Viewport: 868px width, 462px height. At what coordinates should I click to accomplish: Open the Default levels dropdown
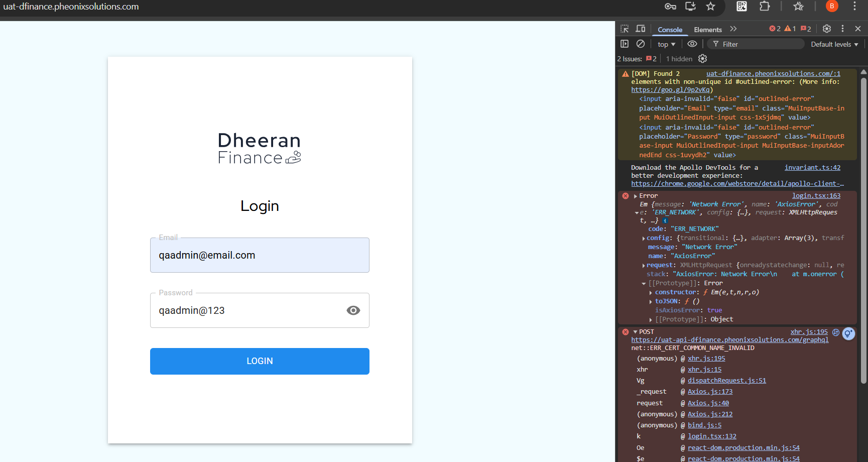tap(834, 44)
